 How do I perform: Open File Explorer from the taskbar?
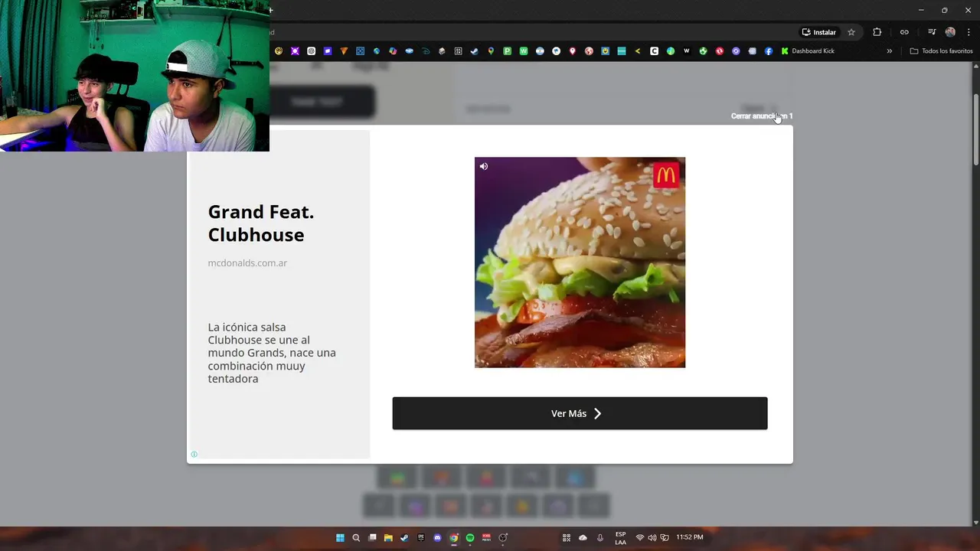[x=388, y=538]
